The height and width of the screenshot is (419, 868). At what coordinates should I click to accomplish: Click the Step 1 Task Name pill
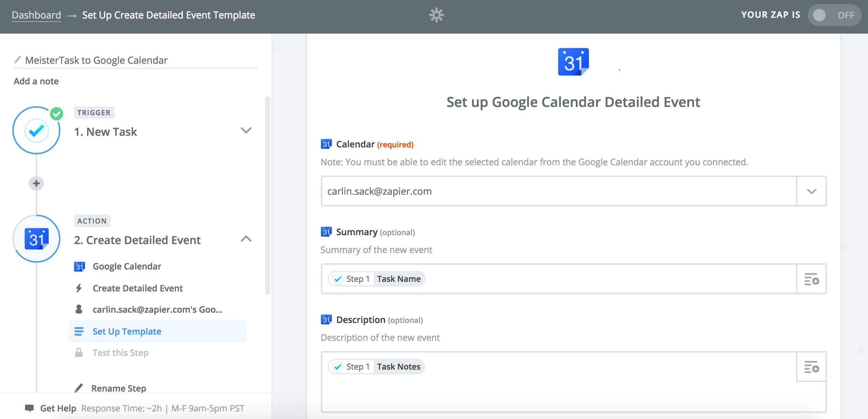tap(377, 279)
